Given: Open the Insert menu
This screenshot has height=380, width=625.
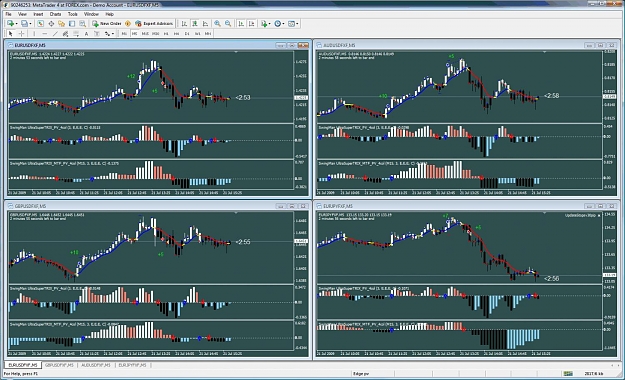Looking at the screenshot, I should point(38,14).
